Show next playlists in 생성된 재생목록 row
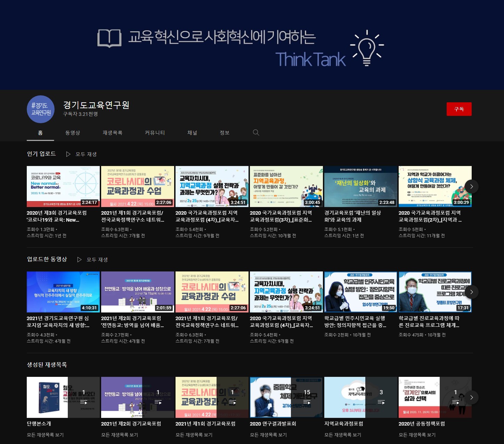Viewport: 504px width, 444px height. pyautogui.click(x=472, y=397)
